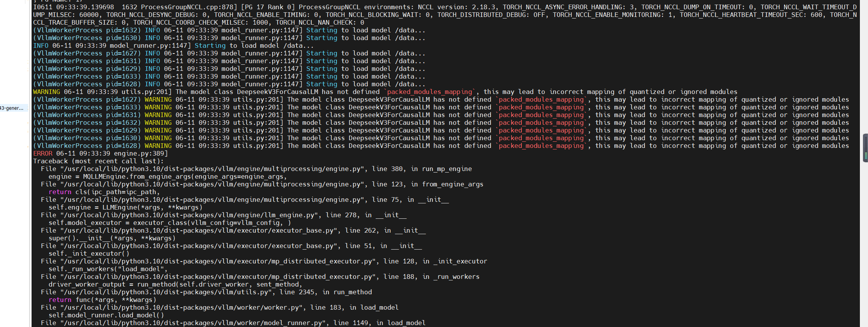
Task: Click 'self.model_executor = executor_class(' code line
Action: tap(170, 223)
